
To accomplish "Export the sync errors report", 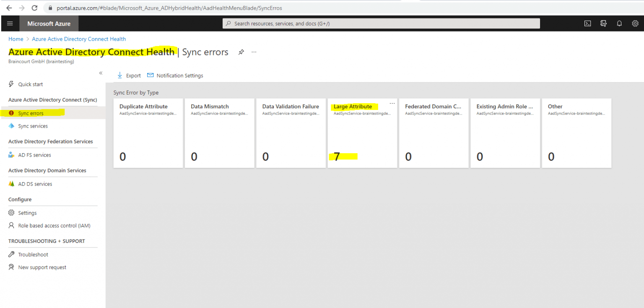I will pyautogui.click(x=129, y=75).
